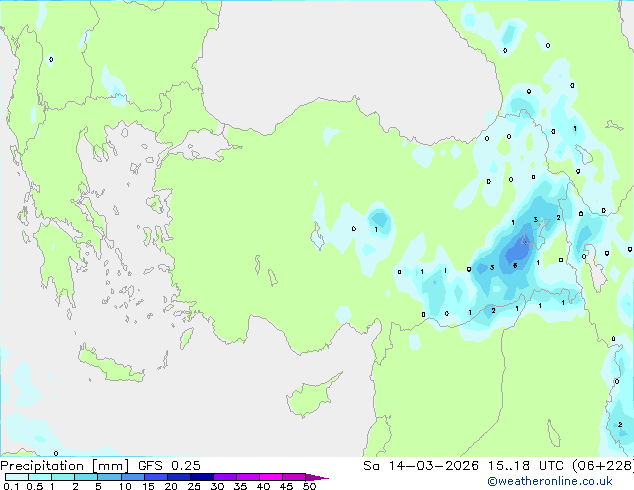Image resolution: width=634 pixels, height=490 pixels.
Task: Click the 5–10 mm legend color swatch
Action: click(109, 477)
